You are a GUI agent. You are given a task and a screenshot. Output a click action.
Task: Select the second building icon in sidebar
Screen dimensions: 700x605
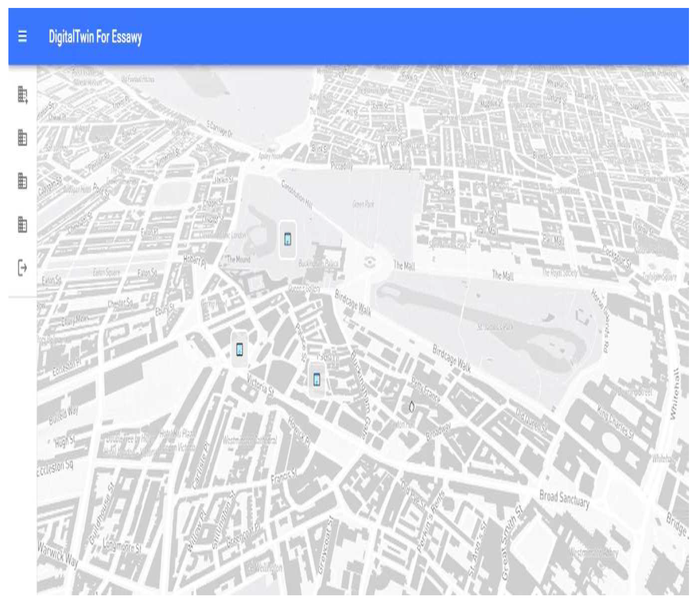pyautogui.click(x=23, y=138)
